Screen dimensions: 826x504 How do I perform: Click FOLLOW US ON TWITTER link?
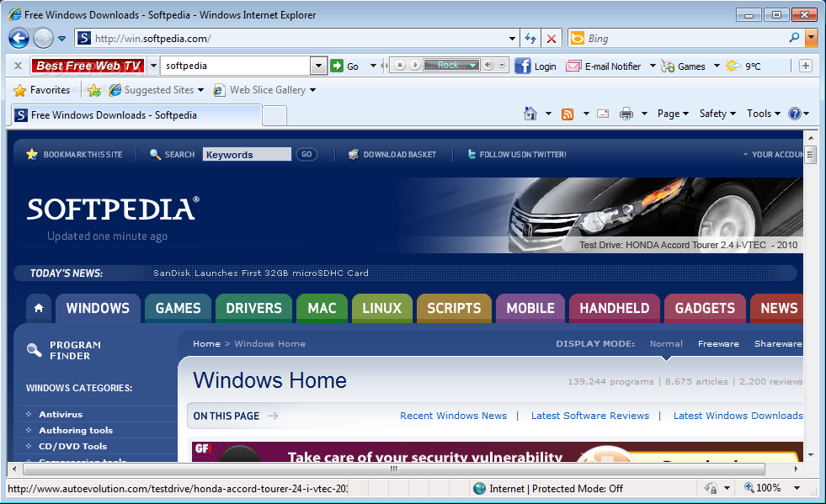point(517,154)
